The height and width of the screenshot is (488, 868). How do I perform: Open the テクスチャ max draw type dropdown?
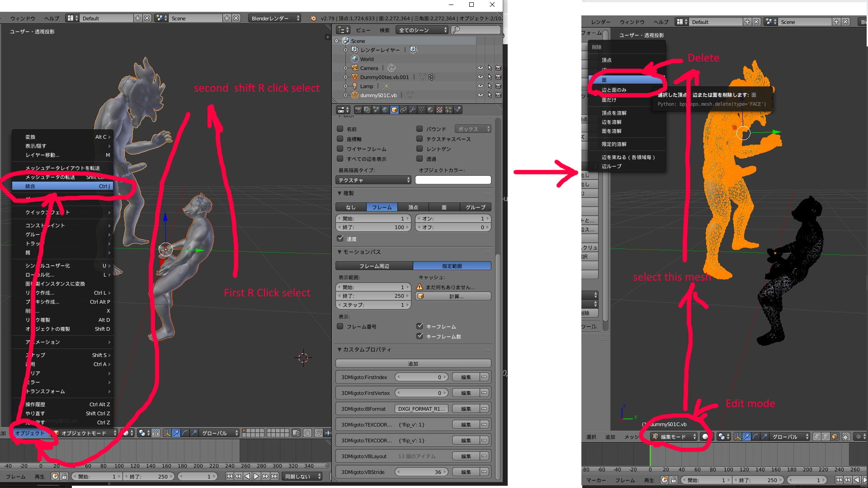click(x=373, y=180)
